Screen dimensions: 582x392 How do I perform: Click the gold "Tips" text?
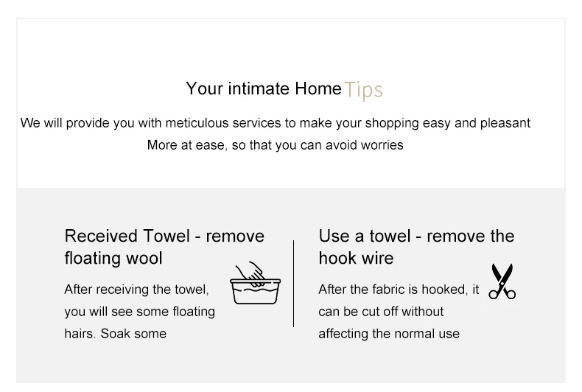coord(363,90)
